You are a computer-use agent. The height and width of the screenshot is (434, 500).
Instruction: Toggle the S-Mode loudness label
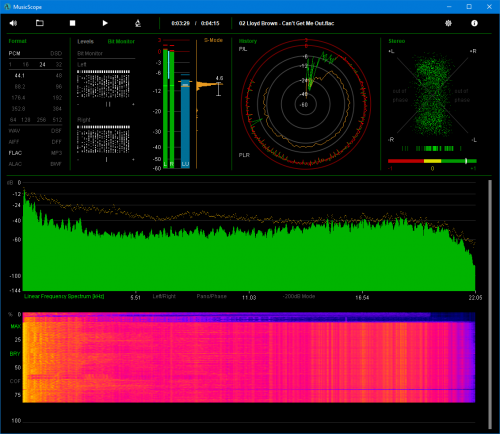coord(213,40)
